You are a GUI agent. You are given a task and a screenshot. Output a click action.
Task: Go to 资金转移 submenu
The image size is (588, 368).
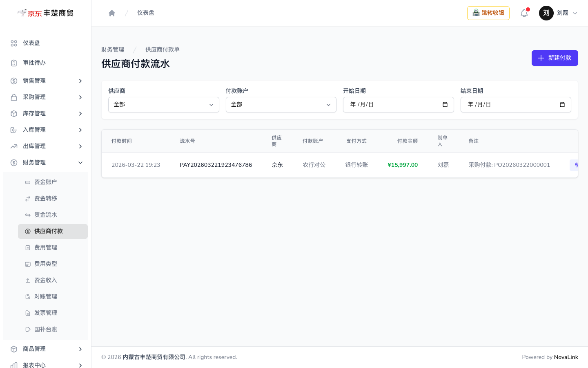53,199
